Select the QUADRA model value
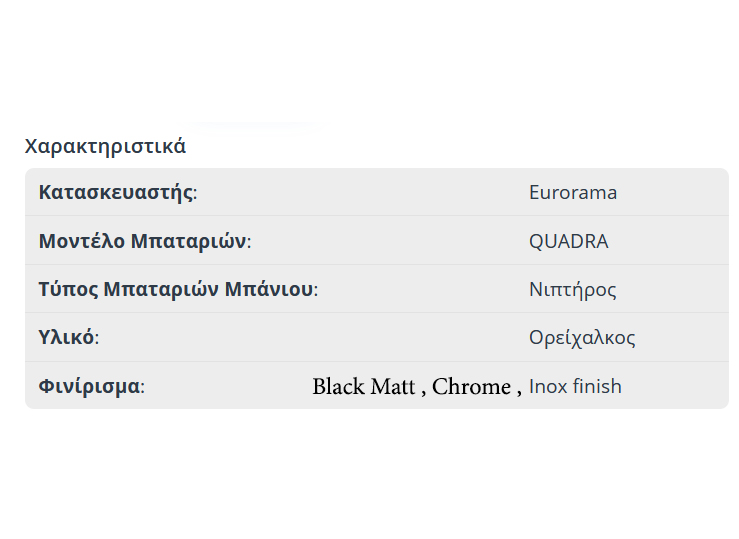This screenshot has width=739, height=539. pyautogui.click(x=568, y=241)
